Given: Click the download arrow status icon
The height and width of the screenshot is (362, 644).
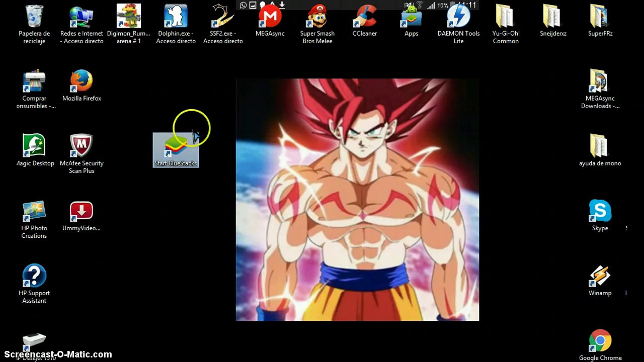Looking at the screenshot, I should point(282,5).
